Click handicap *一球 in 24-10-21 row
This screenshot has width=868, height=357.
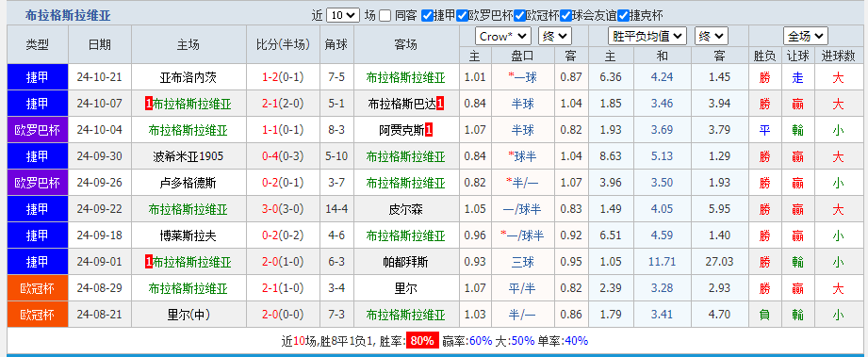(522, 77)
